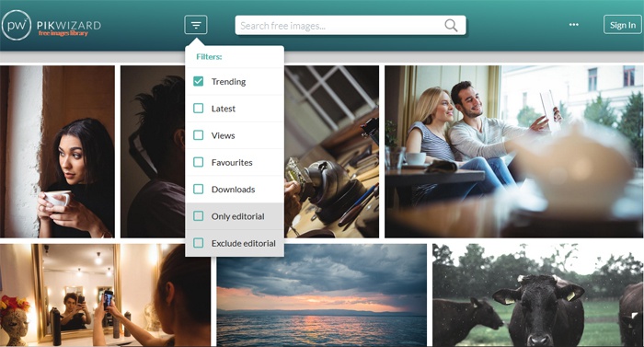Image resolution: width=644 pixels, height=347 pixels.
Task: Choose the Only editorial menu option
Action: (x=235, y=216)
